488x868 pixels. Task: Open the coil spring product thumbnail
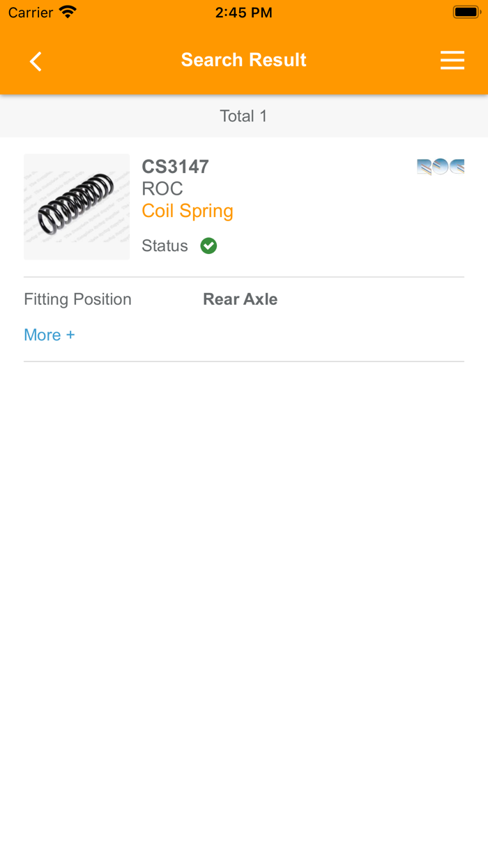pyautogui.click(x=77, y=207)
